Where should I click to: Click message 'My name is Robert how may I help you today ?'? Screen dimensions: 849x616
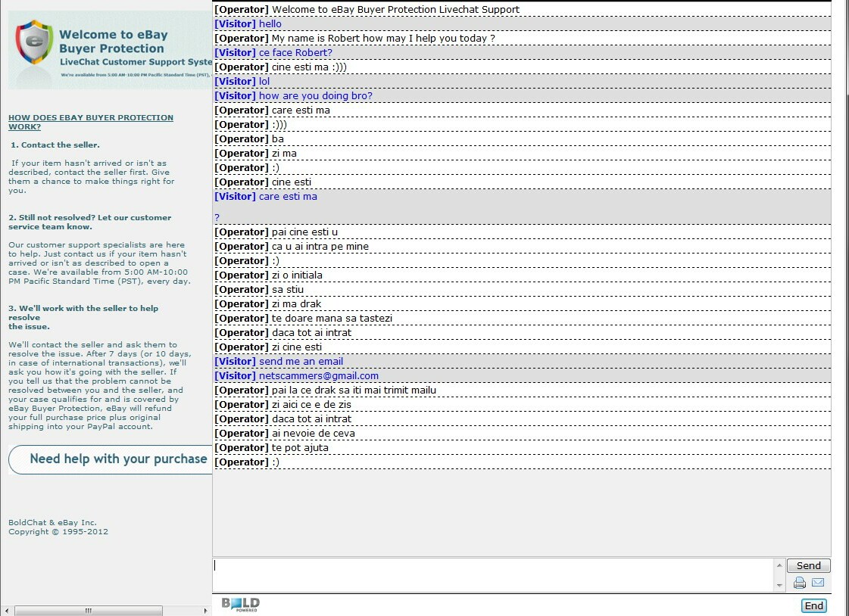pyautogui.click(x=383, y=39)
